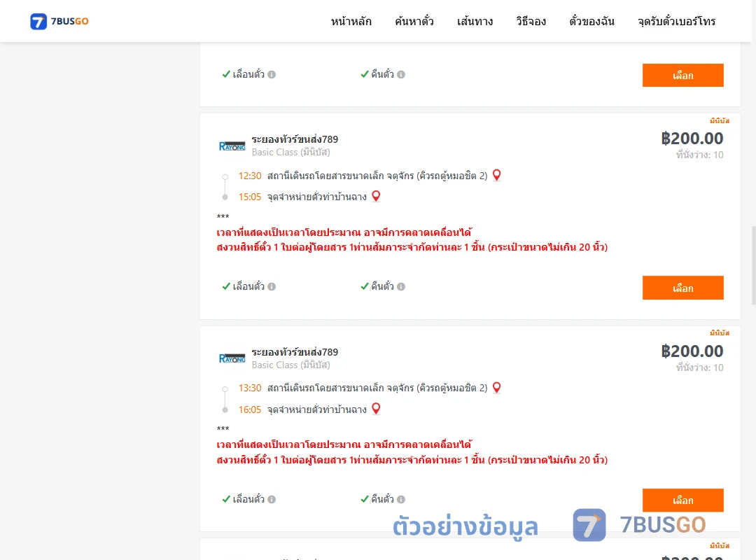Select the 13:30 trip with เลือก button

[x=682, y=500]
